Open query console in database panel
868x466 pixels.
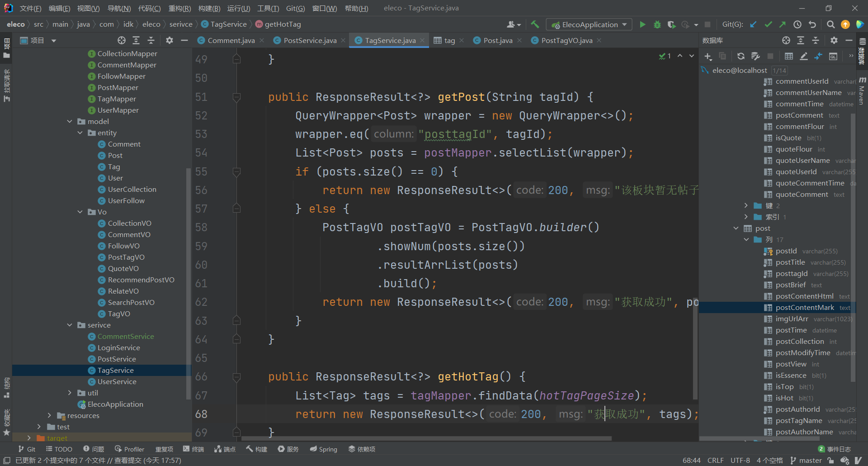pyautogui.click(x=833, y=56)
